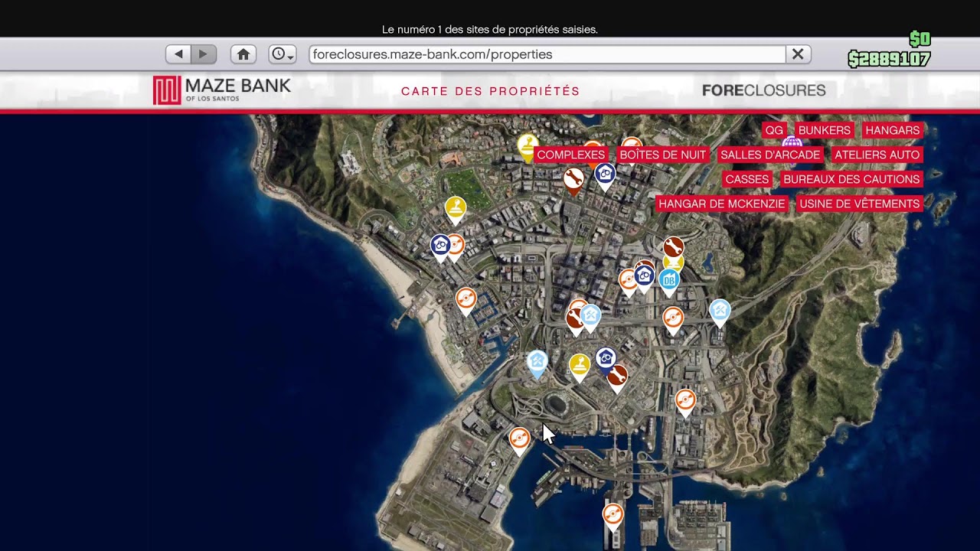Select the brown wrench marker overlapping a light blue house marker

pyautogui.click(x=575, y=321)
